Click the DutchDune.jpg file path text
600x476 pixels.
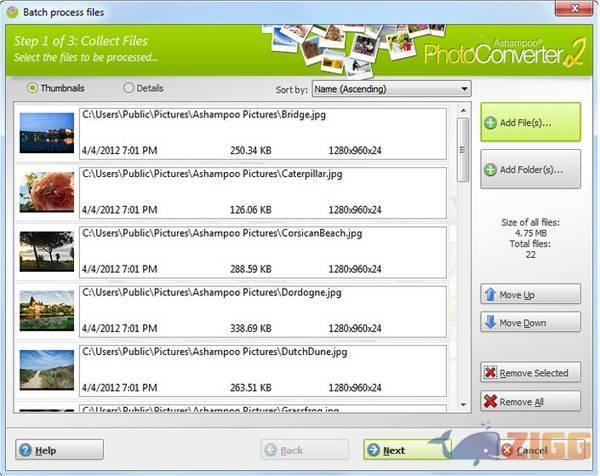tap(215, 352)
